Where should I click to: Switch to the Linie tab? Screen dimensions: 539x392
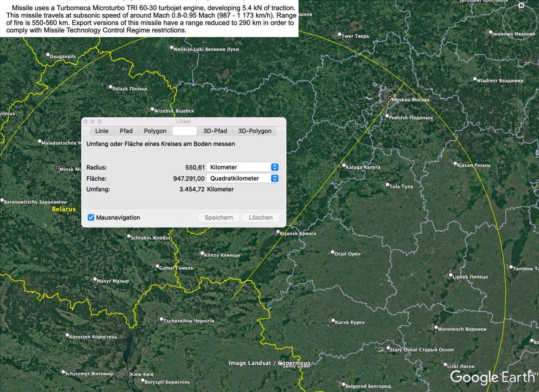point(101,131)
